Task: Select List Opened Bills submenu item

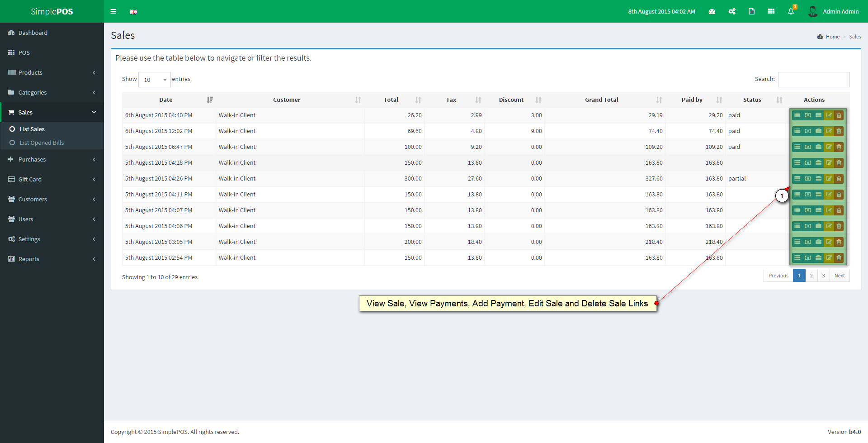Action: click(42, 143)
